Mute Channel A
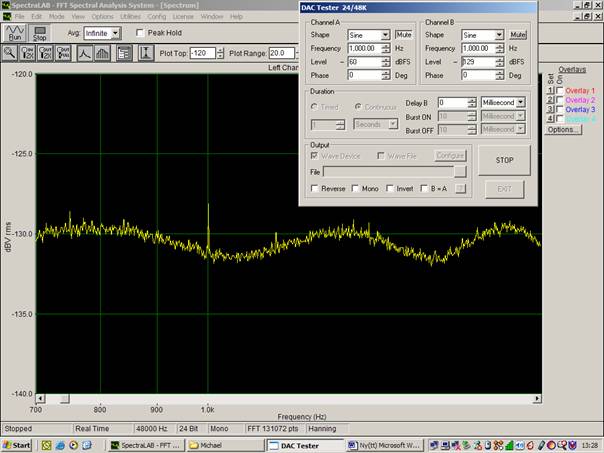The height and width of the screenshot is (453, 604). point(403,35)
